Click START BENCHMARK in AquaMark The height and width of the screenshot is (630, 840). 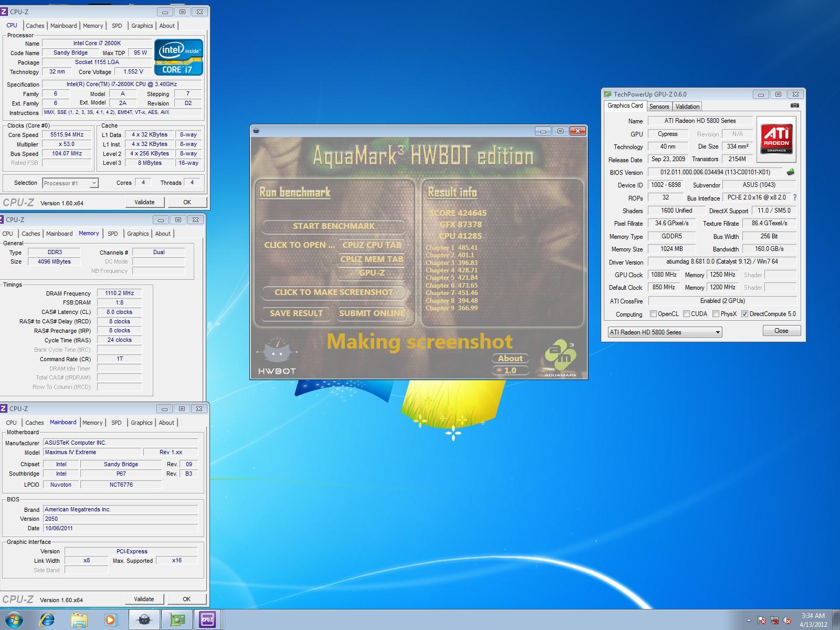pos(333,226)
